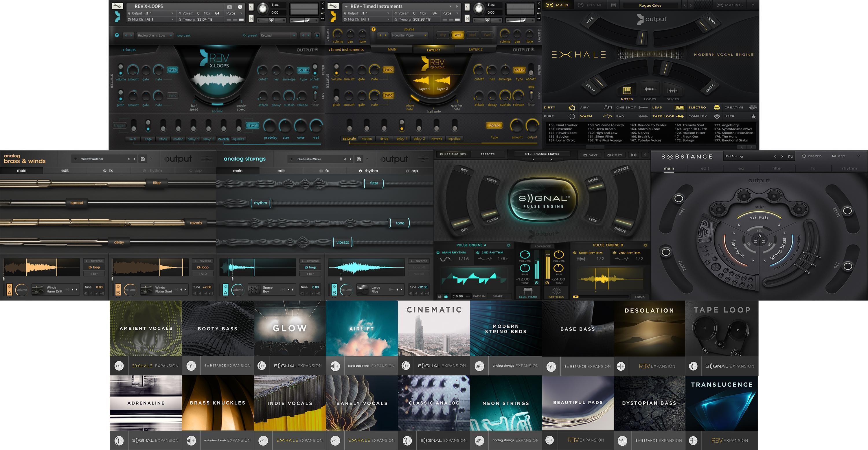Open the Acoustic Piano source dropdown
Screen dimensions: 868x450
pos(409,35)
